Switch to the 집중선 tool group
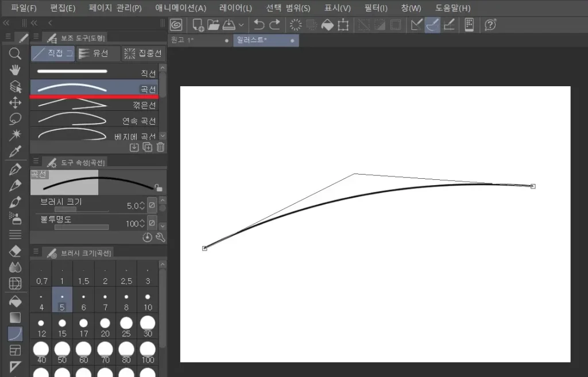 pos(144,53)
